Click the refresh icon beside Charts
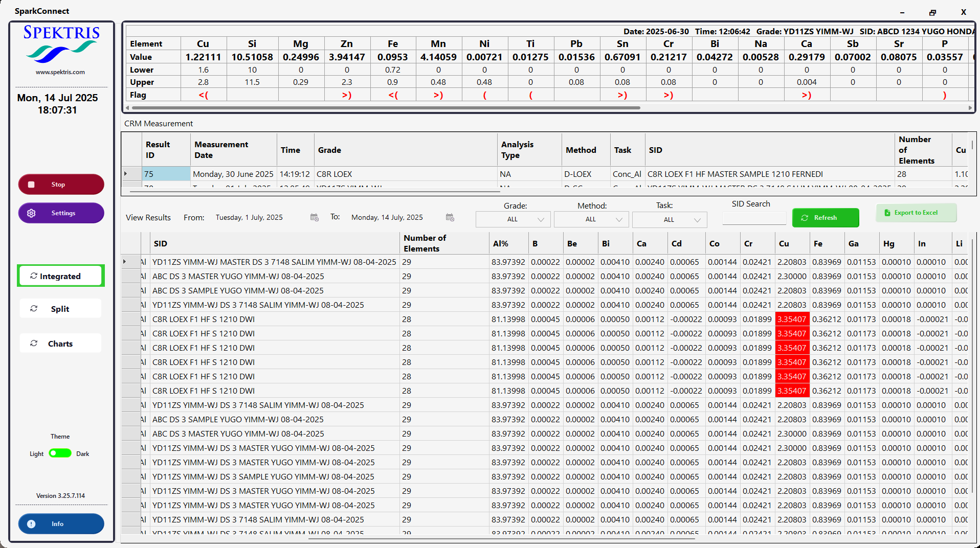Image resolution: width=980 pixels, height=548 pixels. 34,344
